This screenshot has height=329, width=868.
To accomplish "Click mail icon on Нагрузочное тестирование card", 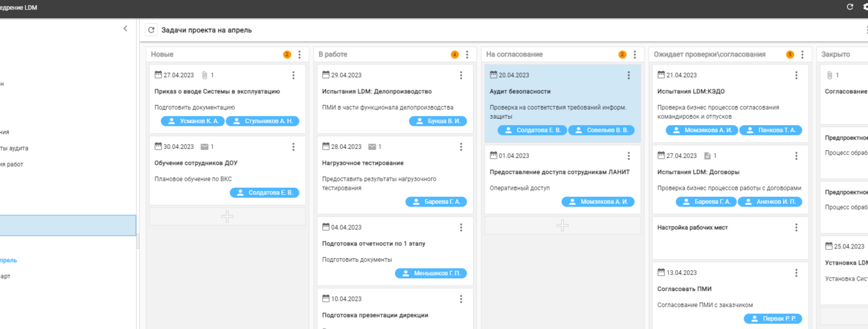I will pos(372,147).
